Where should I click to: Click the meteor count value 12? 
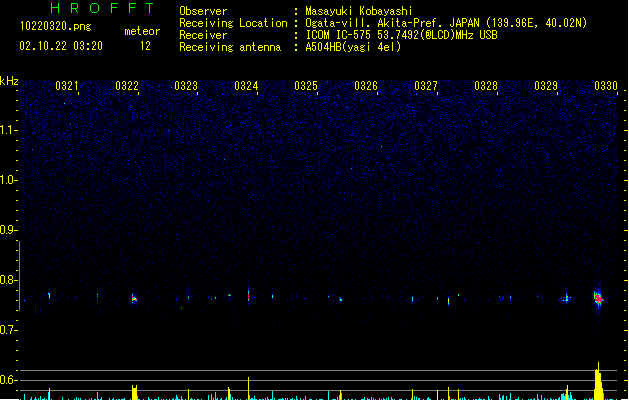click(145, 46)
